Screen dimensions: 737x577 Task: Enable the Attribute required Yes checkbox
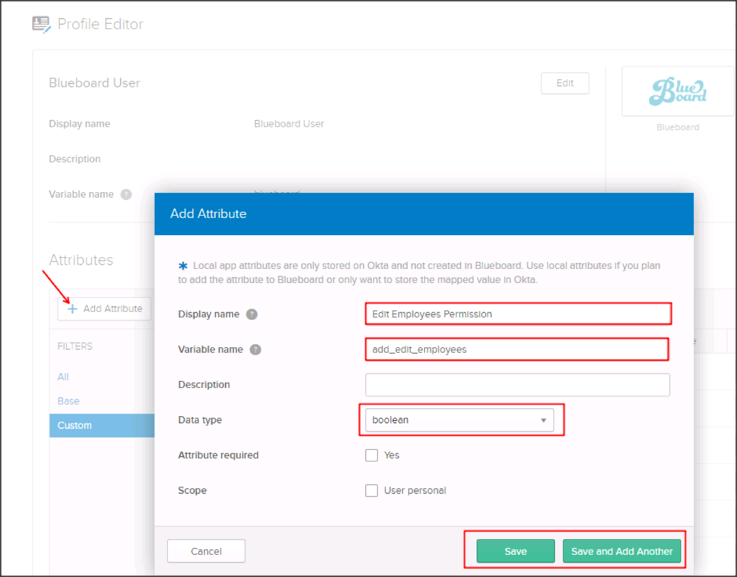pos(372,455)
